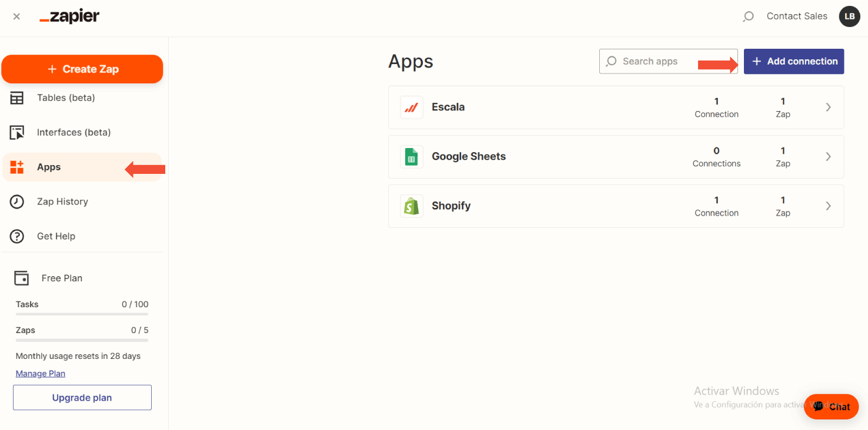868x430 pixels.
Task: Click the Shopify bag logo
Action: pyautogui.click(x=412, y=206)
